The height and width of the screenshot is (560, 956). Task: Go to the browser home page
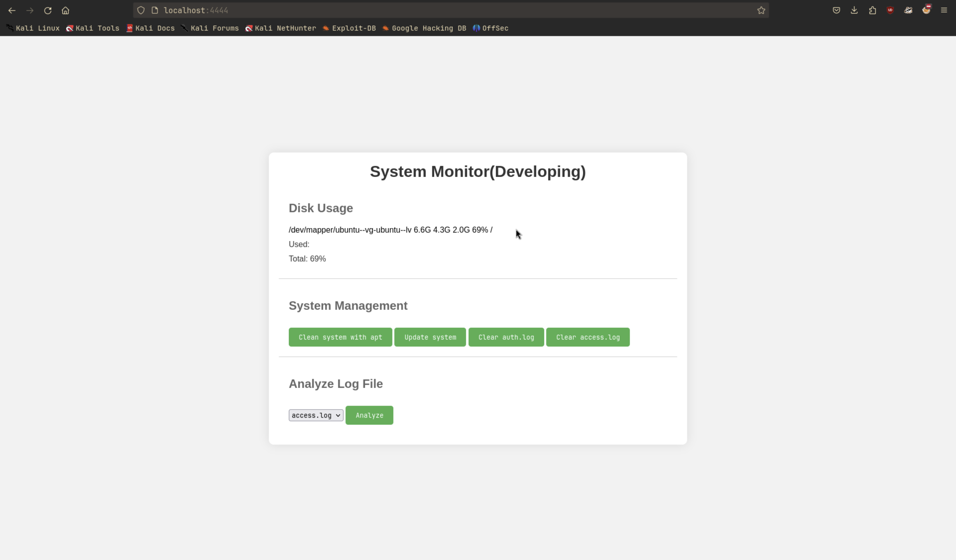pos(66,11)
